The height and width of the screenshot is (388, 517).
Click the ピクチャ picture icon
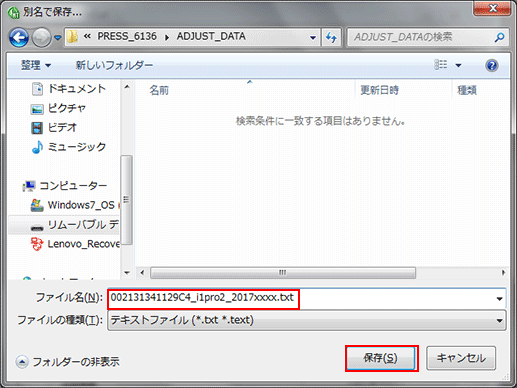tap(37, 109)
